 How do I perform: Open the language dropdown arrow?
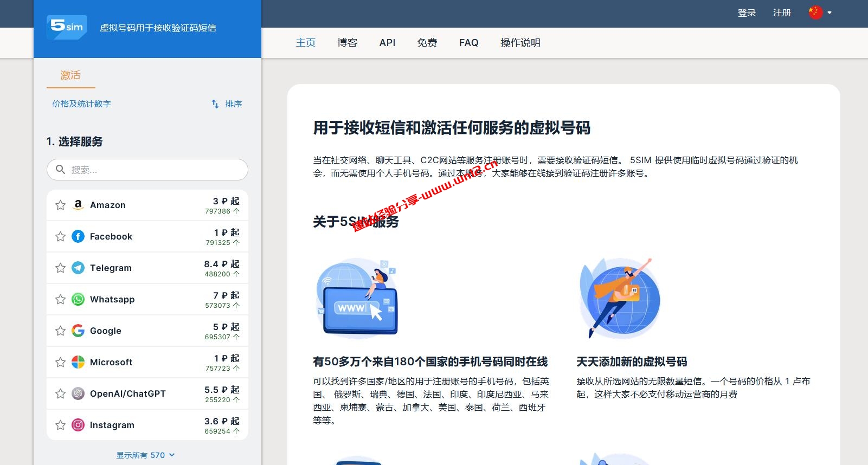coord(830,12)
